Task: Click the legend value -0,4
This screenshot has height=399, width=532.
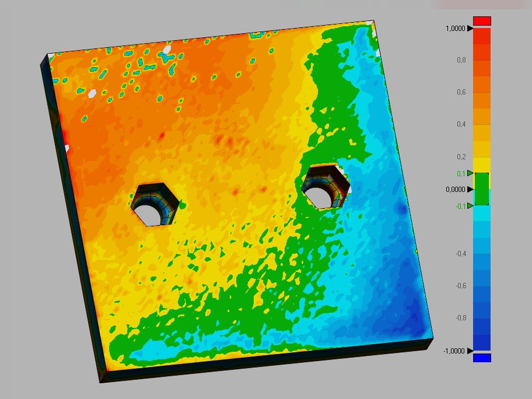Action: (461, 253)
